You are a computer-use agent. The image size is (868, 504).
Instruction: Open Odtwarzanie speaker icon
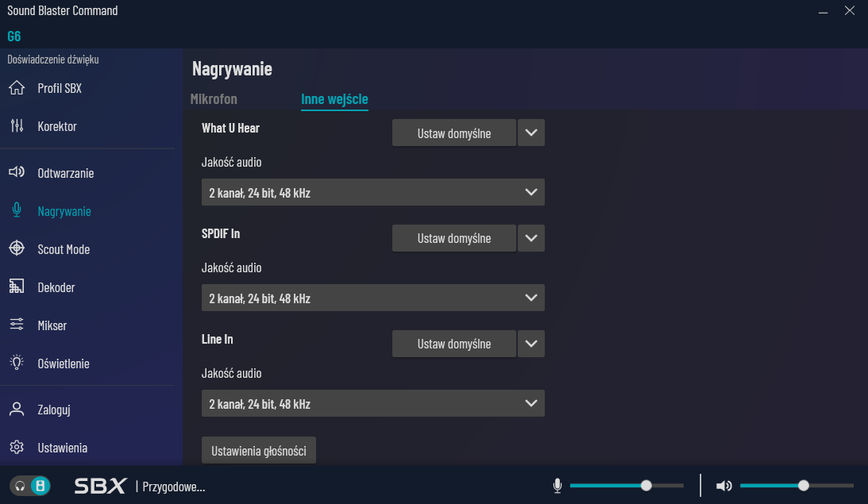[x=17, y=172]
